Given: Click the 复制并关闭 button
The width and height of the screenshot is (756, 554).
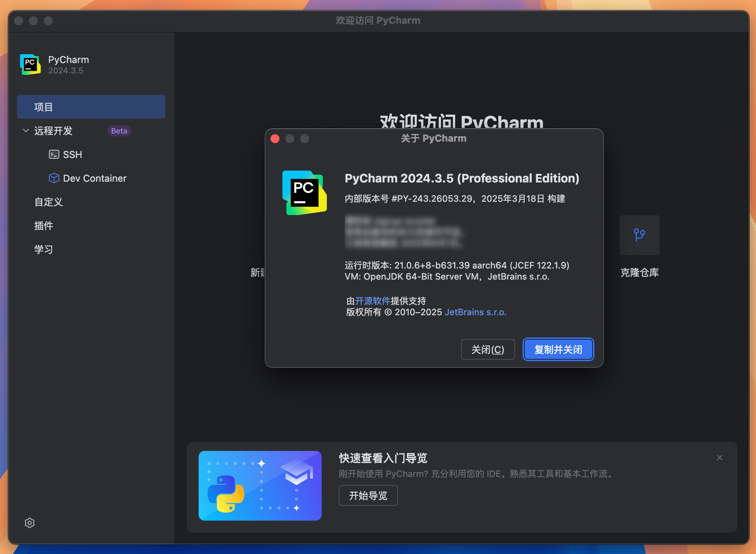Looking at the screenshot, I should tap(558, 349).
